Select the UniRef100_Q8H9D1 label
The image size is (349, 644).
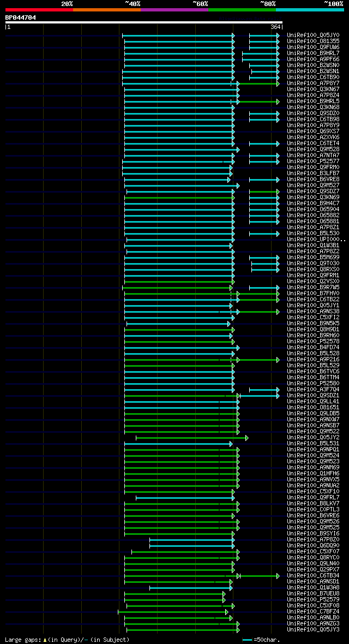click(313, 330)
